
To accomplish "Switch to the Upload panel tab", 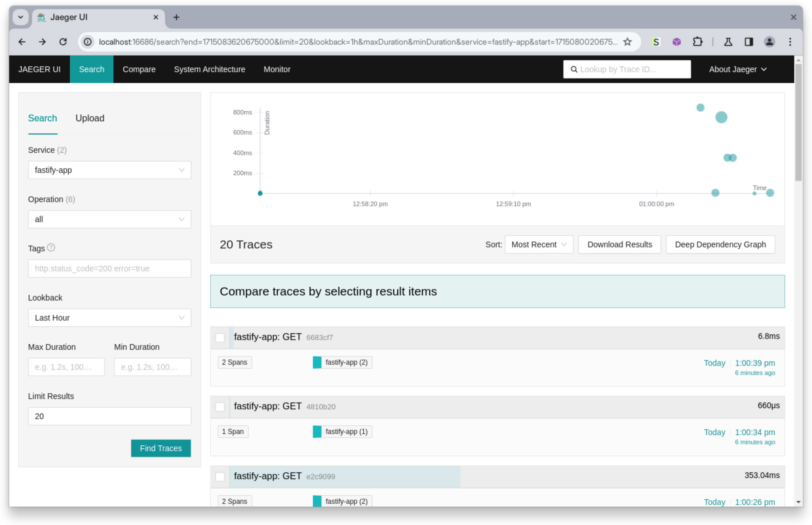I will click(x=90, y=118).
